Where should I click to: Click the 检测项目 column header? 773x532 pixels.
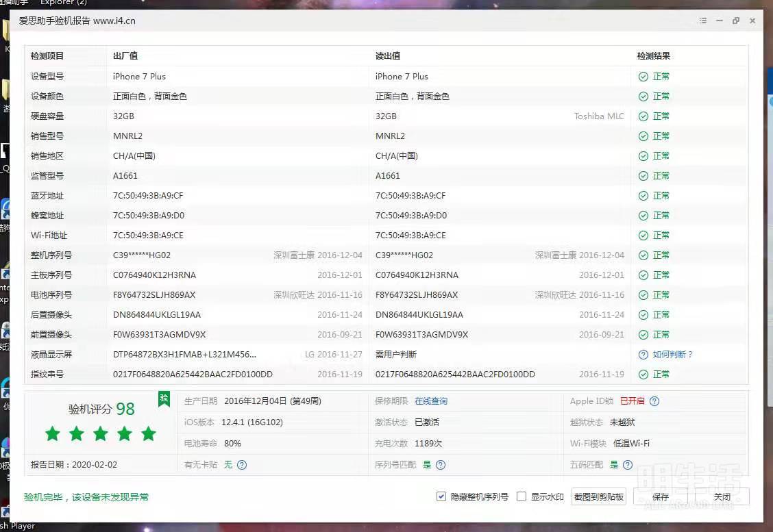[47, 55]
